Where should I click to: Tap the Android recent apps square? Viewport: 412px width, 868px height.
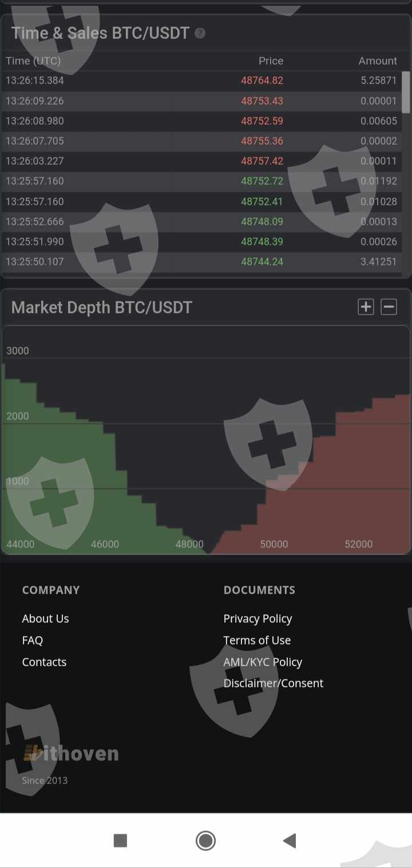pos(120,840)
